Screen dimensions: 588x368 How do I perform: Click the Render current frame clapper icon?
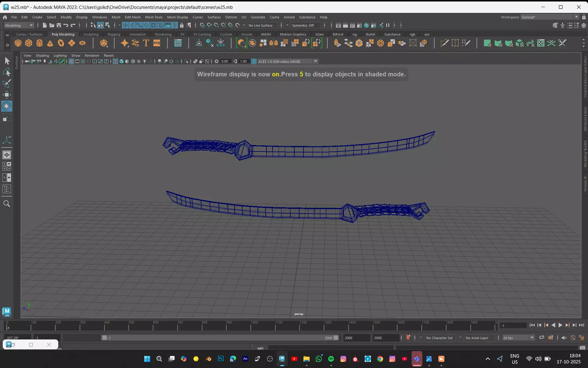pos(345,25)
